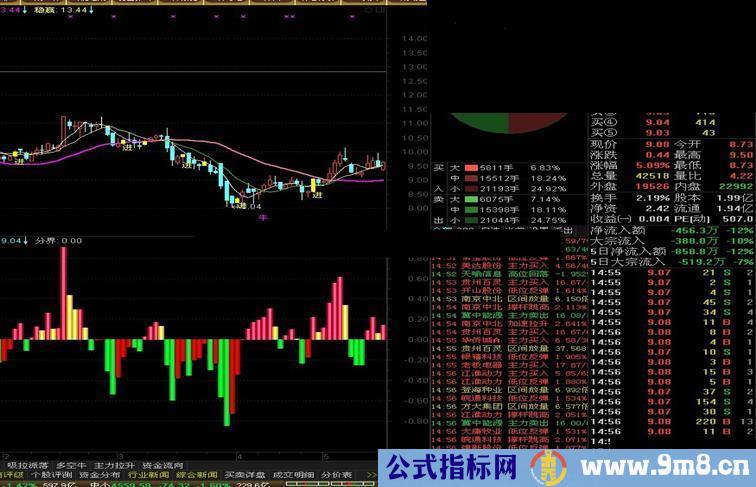This screenshot has width=756, height=487.
Task: Expand more bottom tabs with >> arrows
Action: pyautogui.click(x=371, y=475)
